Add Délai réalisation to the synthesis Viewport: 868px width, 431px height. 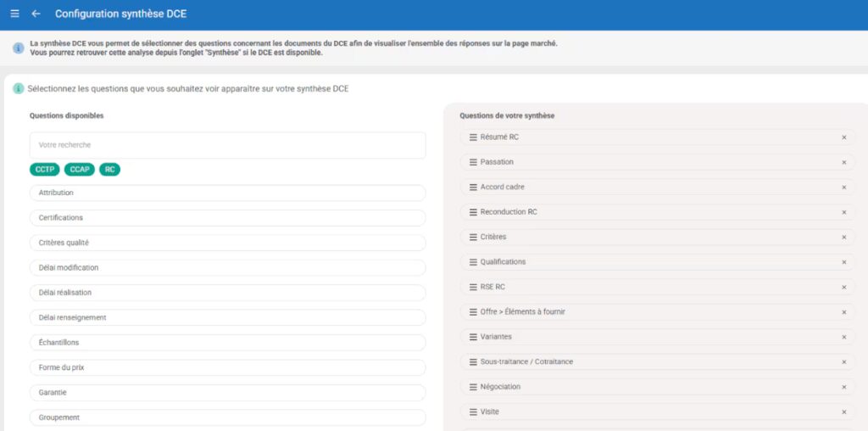[x=227, y=293]
